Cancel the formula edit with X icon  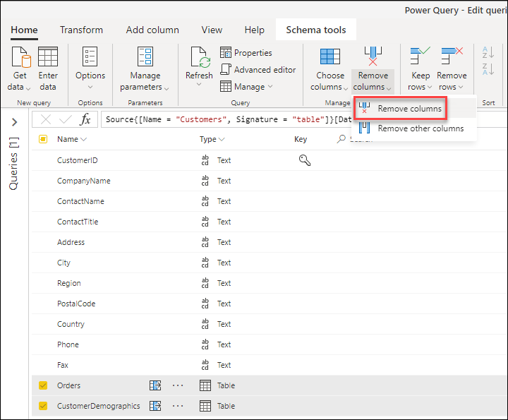[46, 119]
